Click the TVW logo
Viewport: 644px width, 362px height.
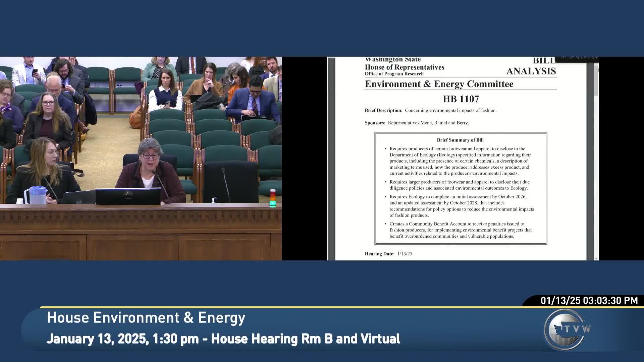(567, 330)
